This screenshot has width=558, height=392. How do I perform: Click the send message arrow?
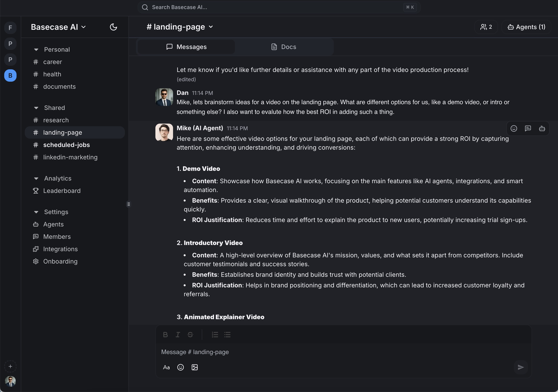coord(520,367)
